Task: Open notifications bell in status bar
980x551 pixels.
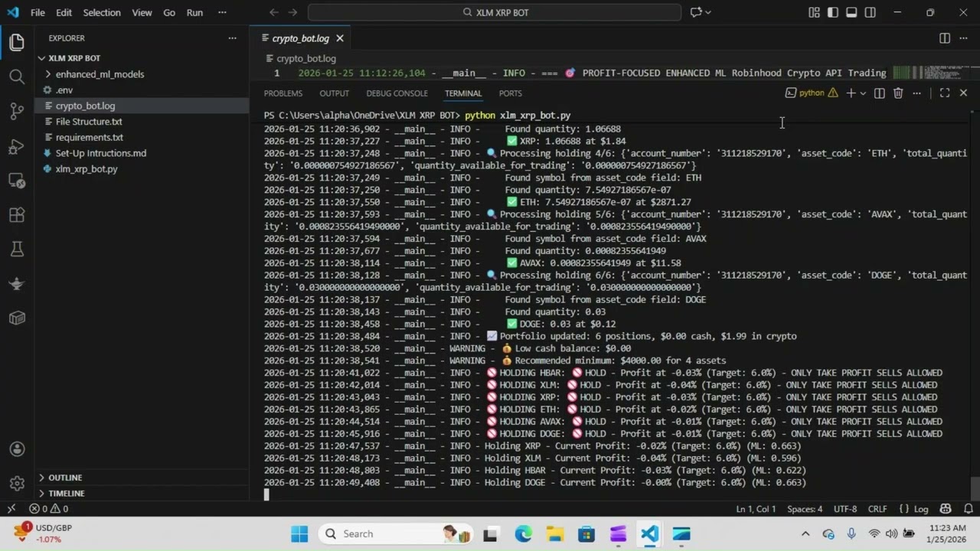Action: tap(967, 509)
